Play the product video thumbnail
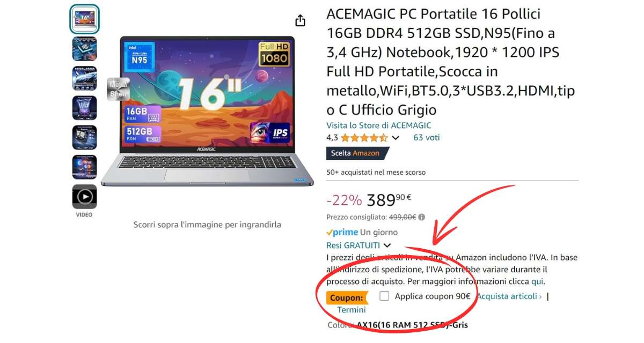The height and width of the screenshot is (343, 644). click(85, 197)
